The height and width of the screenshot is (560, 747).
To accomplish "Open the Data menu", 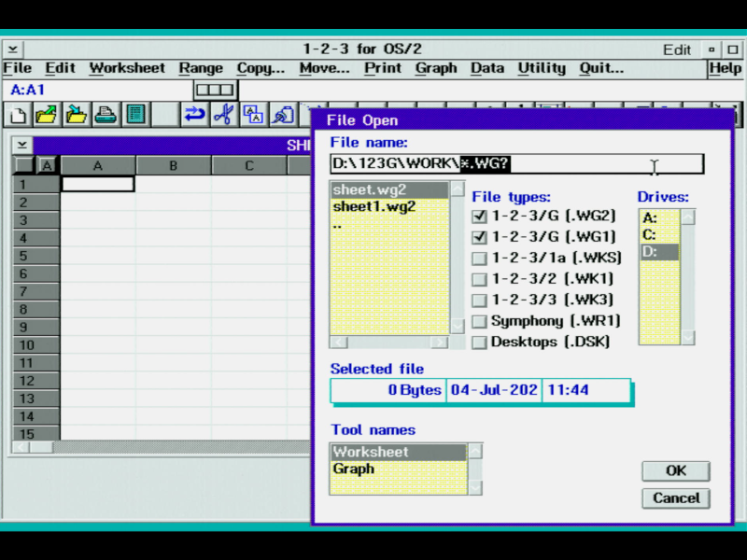I will (487, 68).
